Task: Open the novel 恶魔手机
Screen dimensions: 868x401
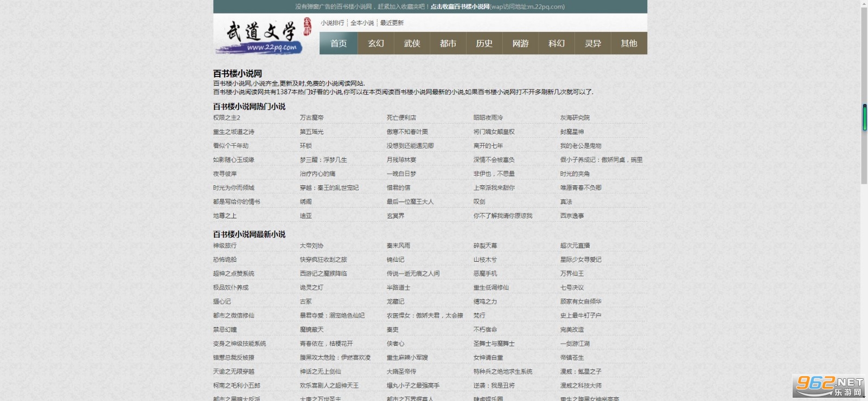Action: (486, 274)
